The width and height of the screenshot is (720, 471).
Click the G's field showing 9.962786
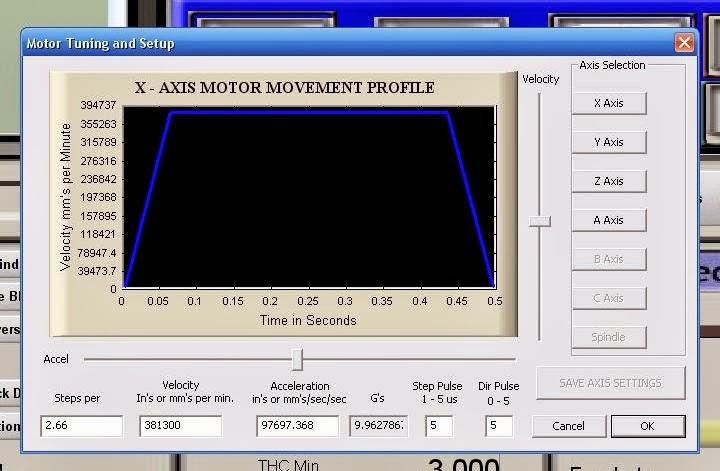click(x=379, y=426)
